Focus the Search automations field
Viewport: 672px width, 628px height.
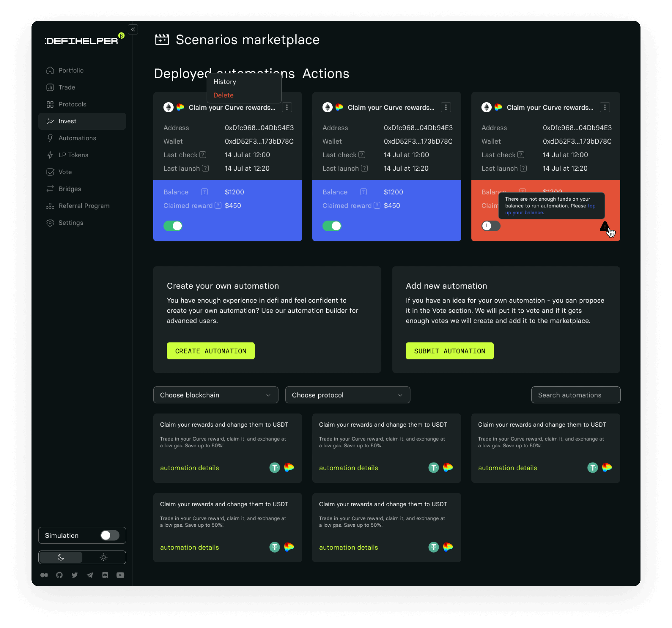click(x=576, y=395)
